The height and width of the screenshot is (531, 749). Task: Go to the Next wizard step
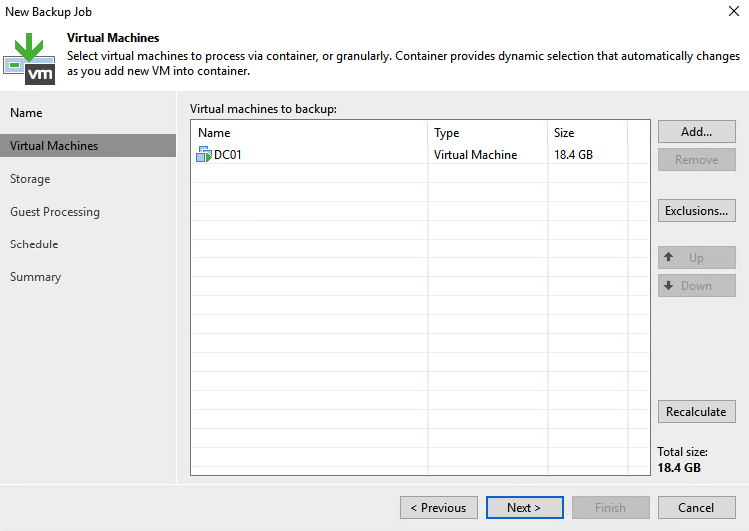(x=524, y=508)
